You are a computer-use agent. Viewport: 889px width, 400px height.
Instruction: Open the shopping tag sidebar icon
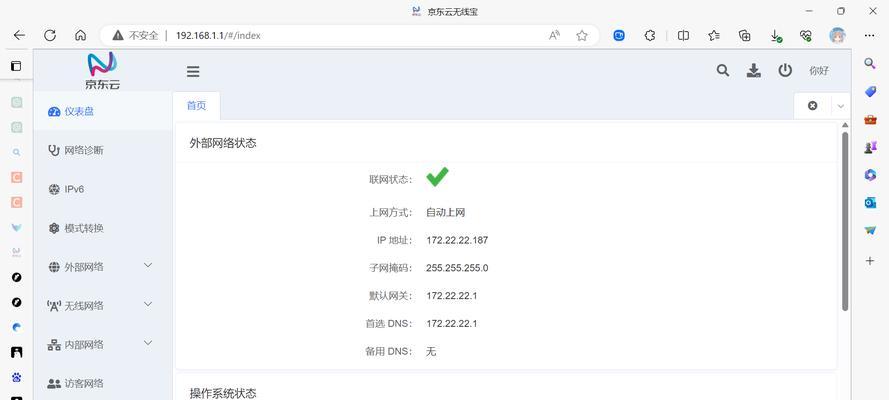point(870,91)
